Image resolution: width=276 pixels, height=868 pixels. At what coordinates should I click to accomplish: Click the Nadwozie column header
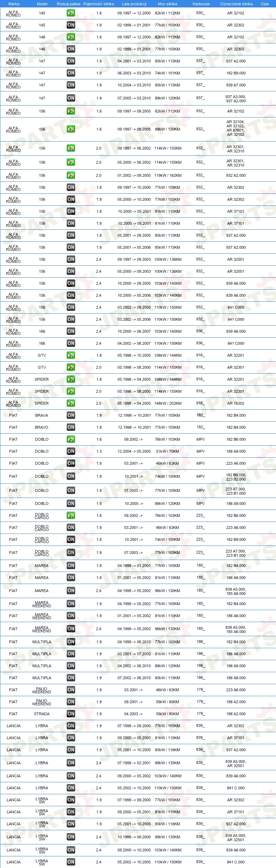(201, 4)
